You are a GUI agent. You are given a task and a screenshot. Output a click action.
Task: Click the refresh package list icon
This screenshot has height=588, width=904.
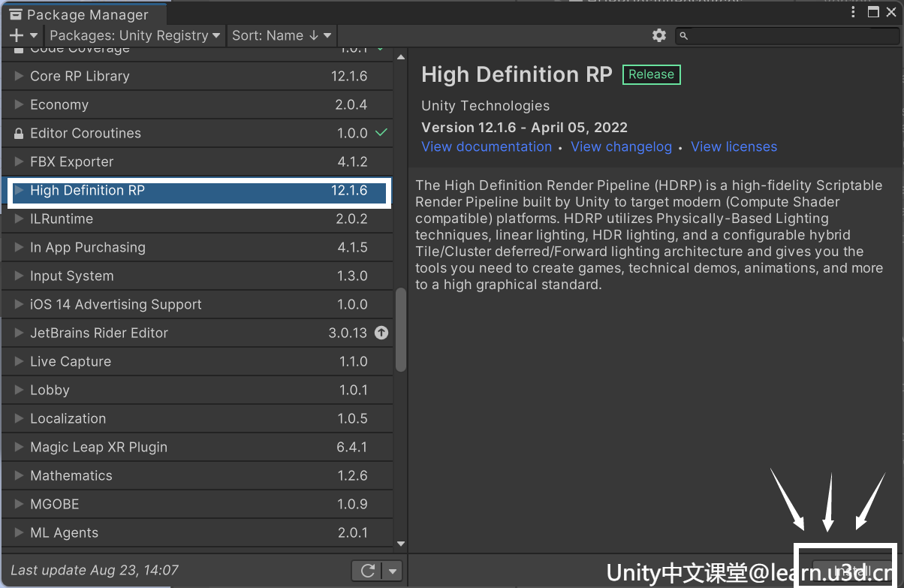click(x=368, y=571)
